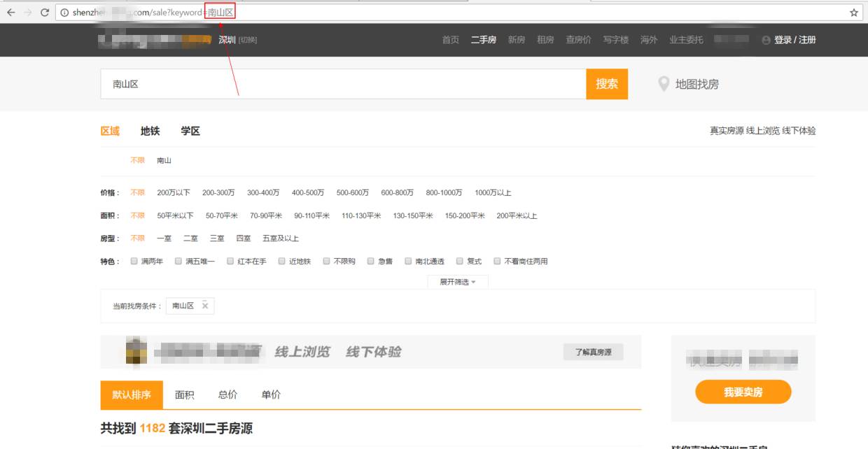The image size is (868, 449).
Task: Filter area 50平米以下
Action: click(x=176, y=215)
